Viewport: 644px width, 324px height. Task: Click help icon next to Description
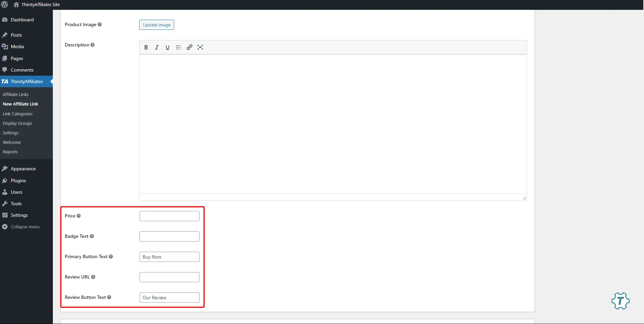(92, 45)
